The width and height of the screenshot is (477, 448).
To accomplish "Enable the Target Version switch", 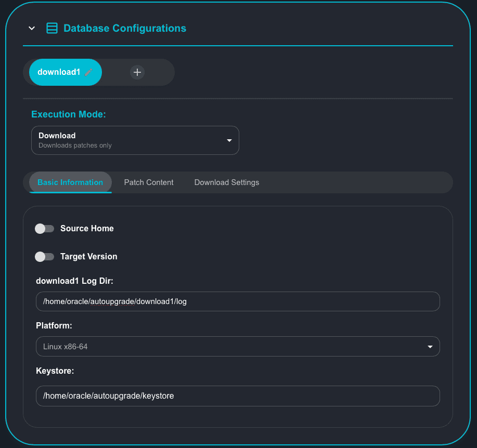I will 45,257.
